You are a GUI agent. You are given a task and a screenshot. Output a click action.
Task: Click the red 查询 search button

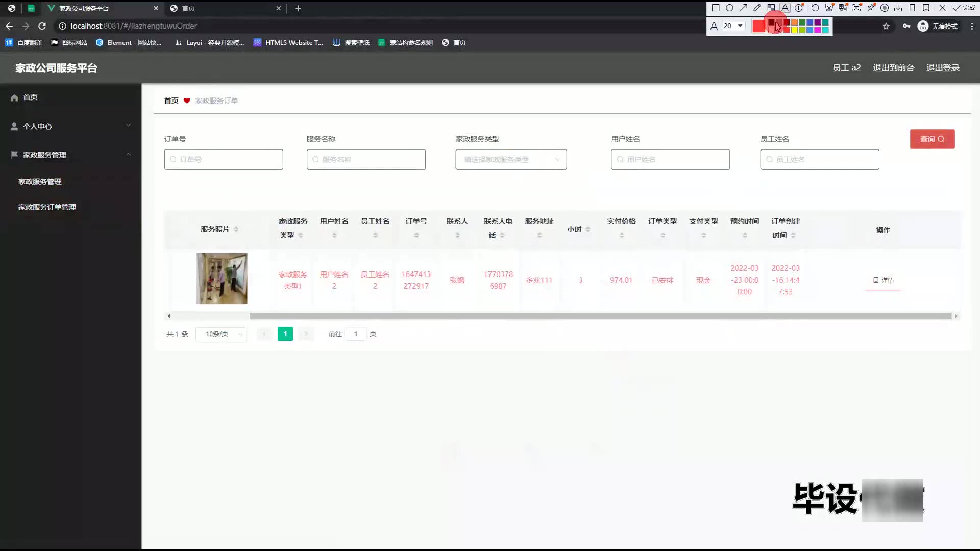[932, 139]
